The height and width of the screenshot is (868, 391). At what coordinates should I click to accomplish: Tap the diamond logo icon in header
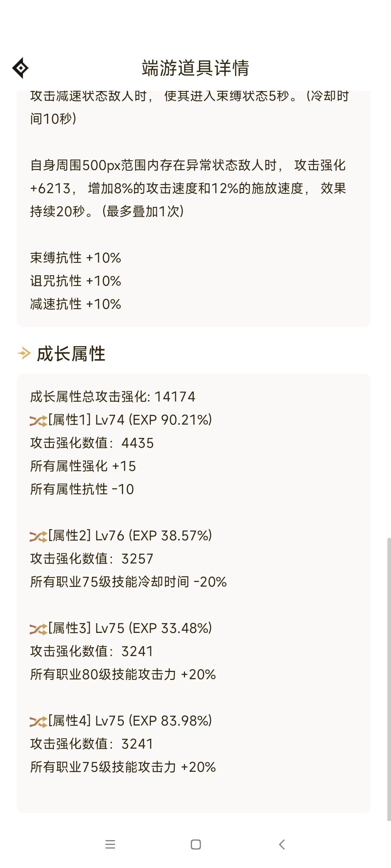[x=20, y=68]
